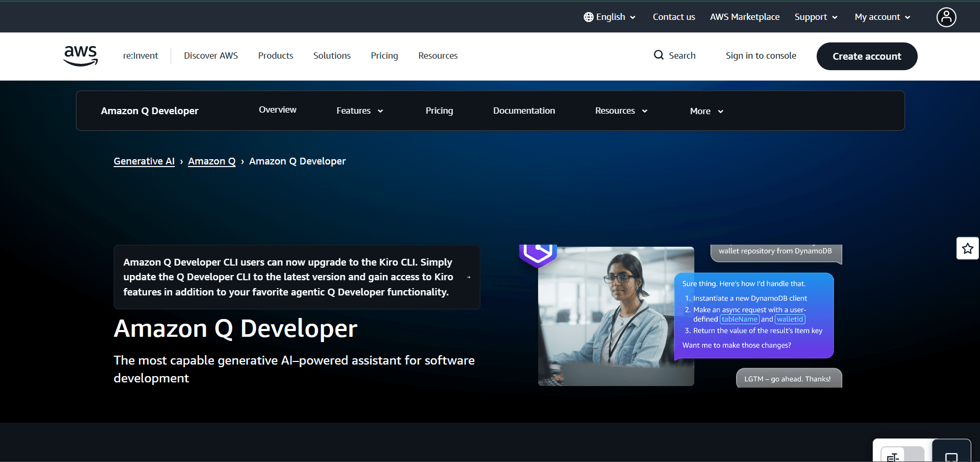
Task: Click the current Amazon Q Developer breadcrumb
Action: (x=297, y=161)
